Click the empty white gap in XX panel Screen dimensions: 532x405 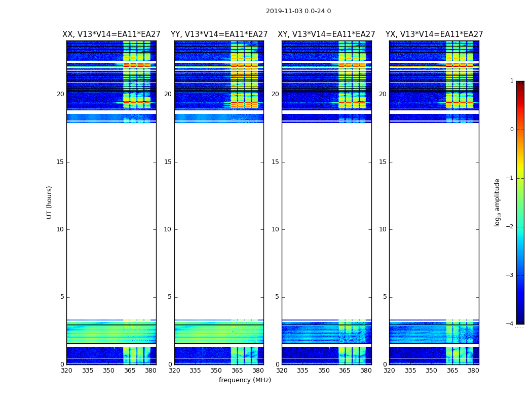pyautogui.click(x=111, y=220)
